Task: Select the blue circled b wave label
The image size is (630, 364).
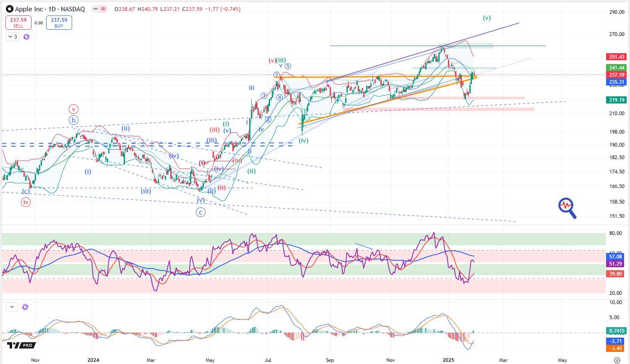Action: (74, 120)
